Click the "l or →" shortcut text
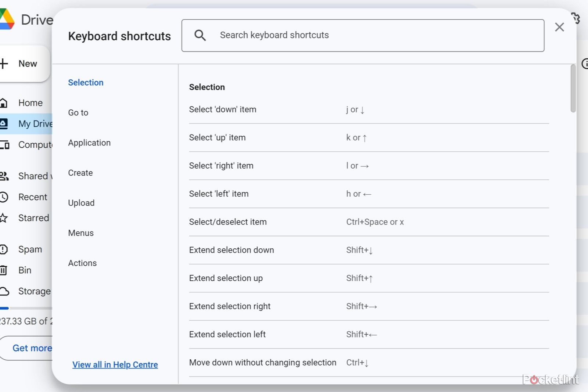 tap(358, 166)
